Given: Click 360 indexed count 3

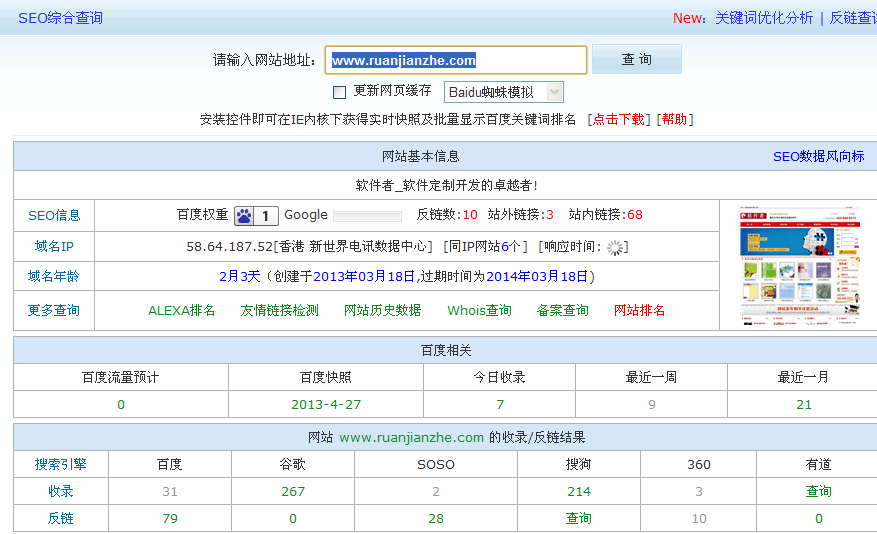Looking at the screenshot, I should 699,492.
